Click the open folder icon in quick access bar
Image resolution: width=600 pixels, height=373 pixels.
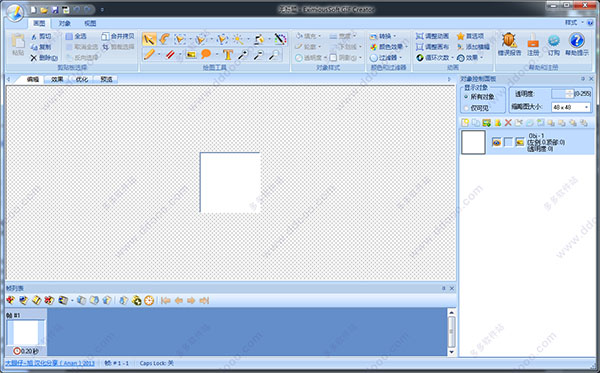(44, 10)
